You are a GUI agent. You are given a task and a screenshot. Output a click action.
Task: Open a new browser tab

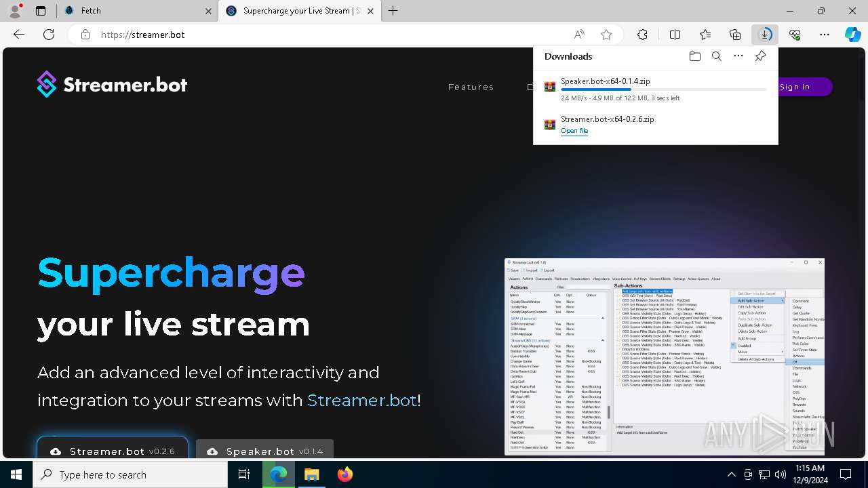[393, 11]
